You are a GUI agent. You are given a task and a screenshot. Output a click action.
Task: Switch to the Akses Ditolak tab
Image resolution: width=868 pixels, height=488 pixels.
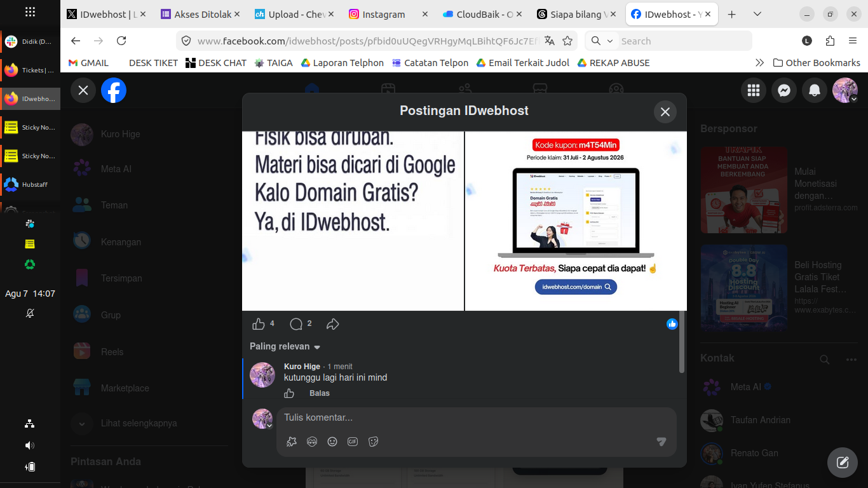coord(200,14)
